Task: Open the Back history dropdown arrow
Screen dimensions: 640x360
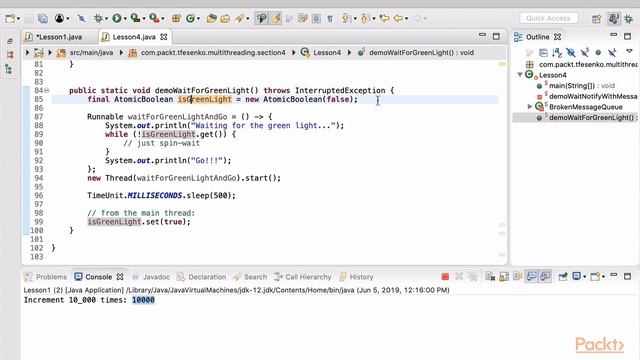Action: [x=407, y=19]
